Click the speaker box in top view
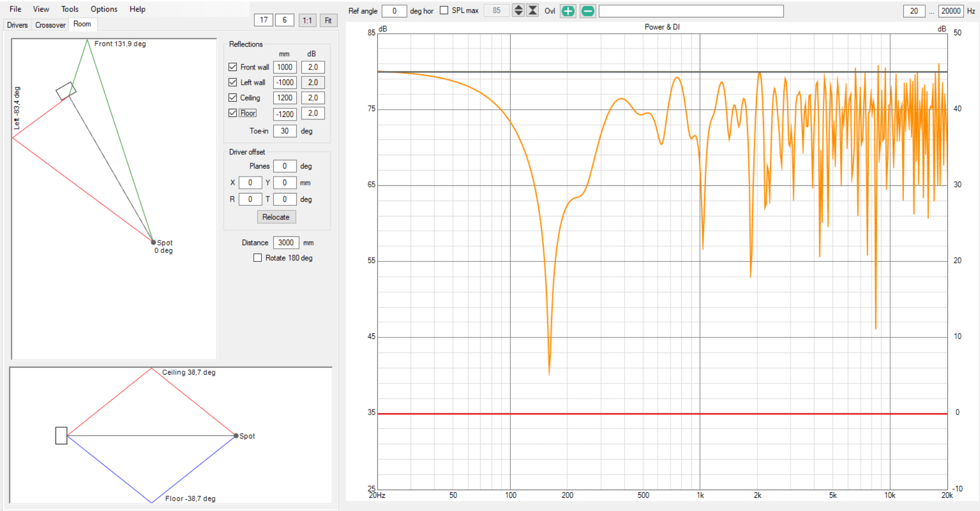The height and width of the screenshot is (511, 980). 66,91
